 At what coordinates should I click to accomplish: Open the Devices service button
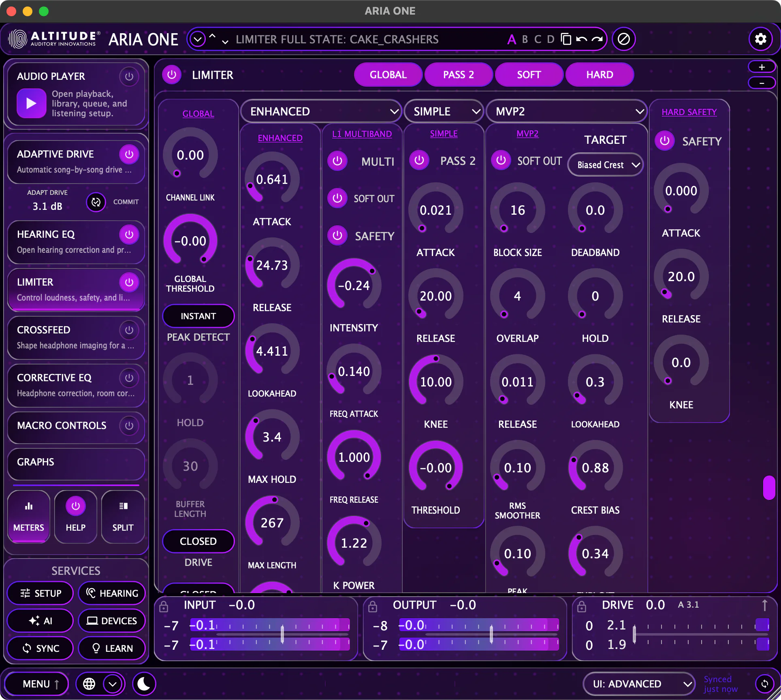pyautogui.click(x=112, y=621)
